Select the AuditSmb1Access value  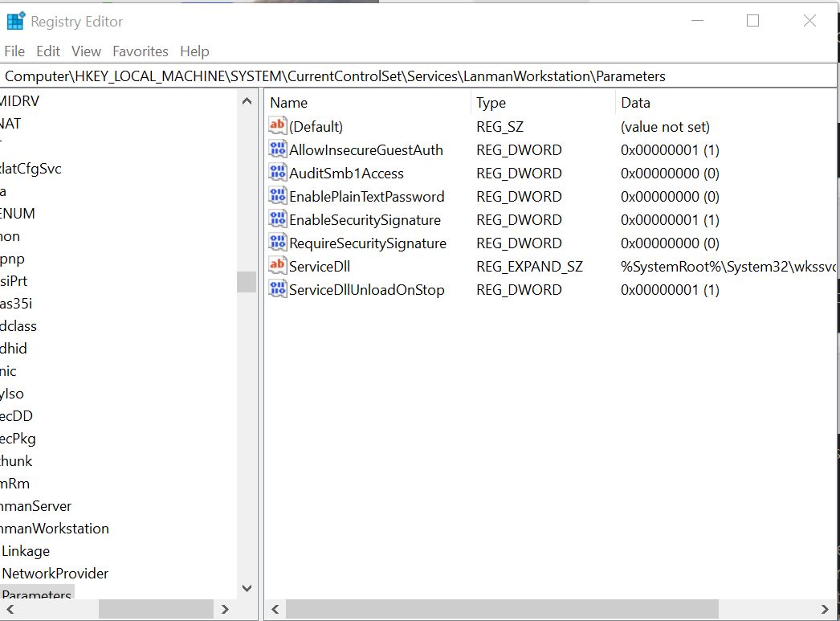click(347, 174)
